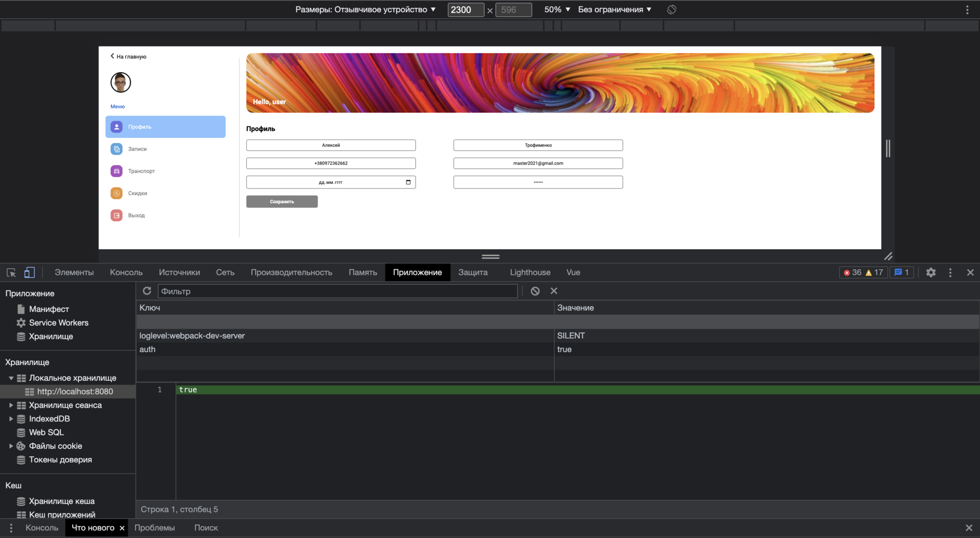Click the email field master2021@gmail.com
Image resolution: width=980 pixels, height=538 pixels.
(x=538, y=163)
